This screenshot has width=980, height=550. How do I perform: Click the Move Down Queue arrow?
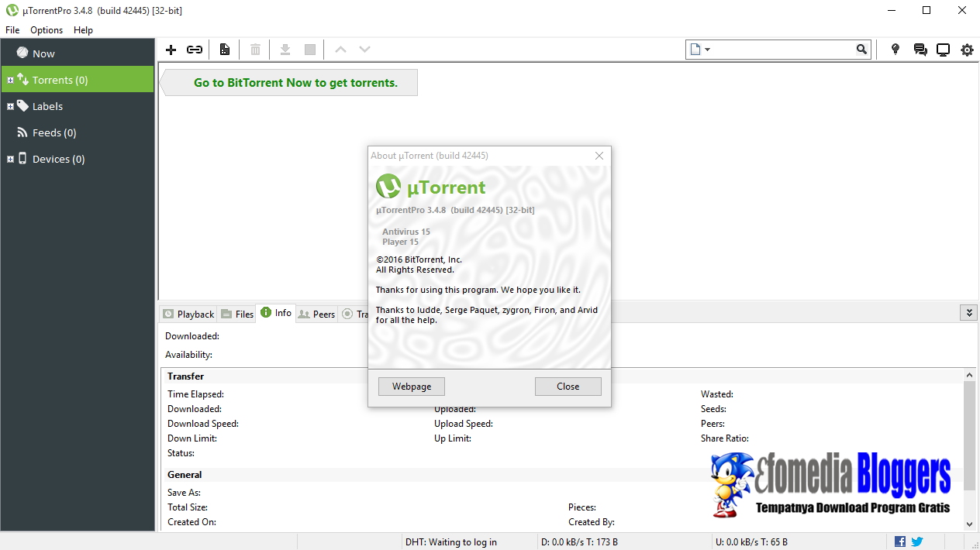click(x=364, y=50)
